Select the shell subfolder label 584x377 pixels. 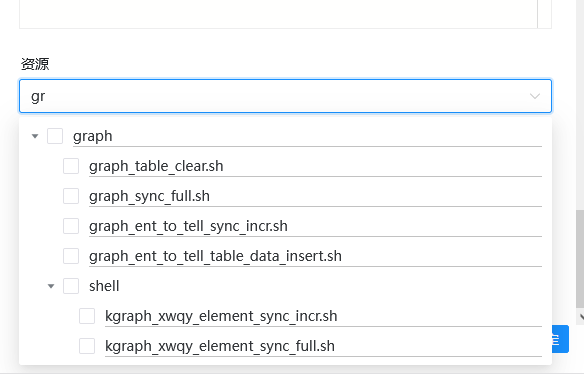[x=104, y=286]
